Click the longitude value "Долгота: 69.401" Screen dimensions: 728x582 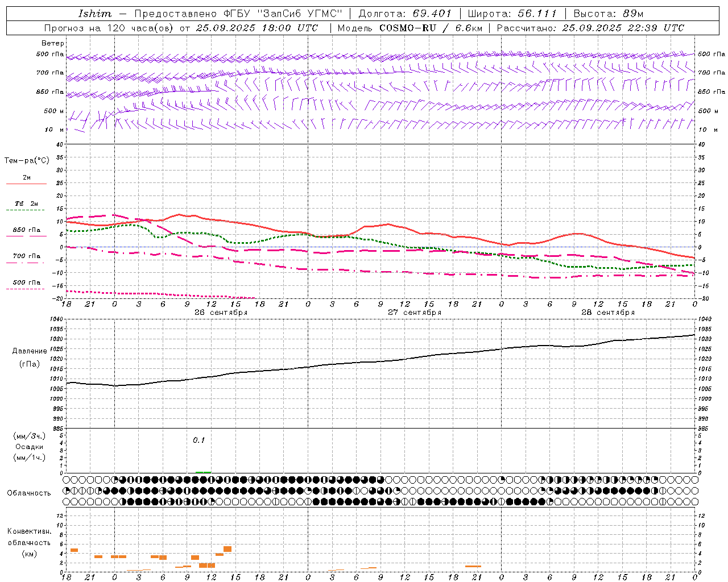[x=405, y=14]
